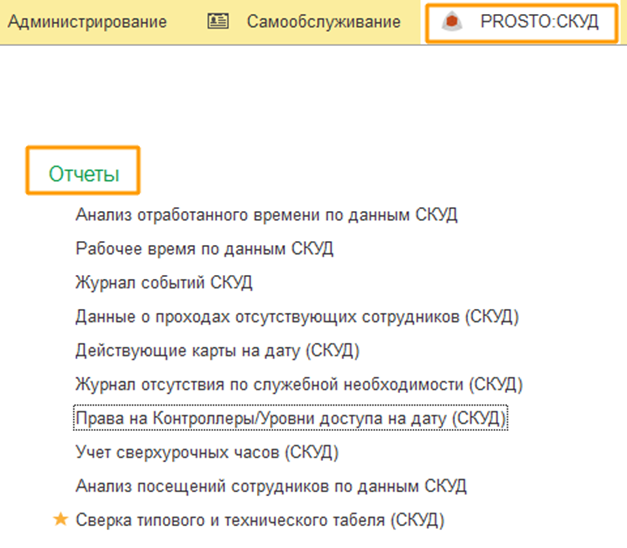627x548 pixels.
Task: Open Сверка типового и технического табеля report
Action: [259, 520]
